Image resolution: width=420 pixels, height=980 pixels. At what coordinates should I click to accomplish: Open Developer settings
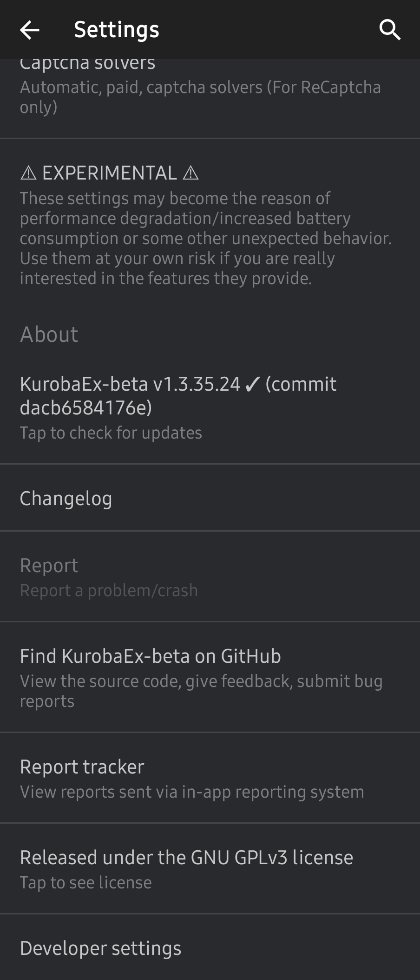pyautogui.click(x=100, y=948)
